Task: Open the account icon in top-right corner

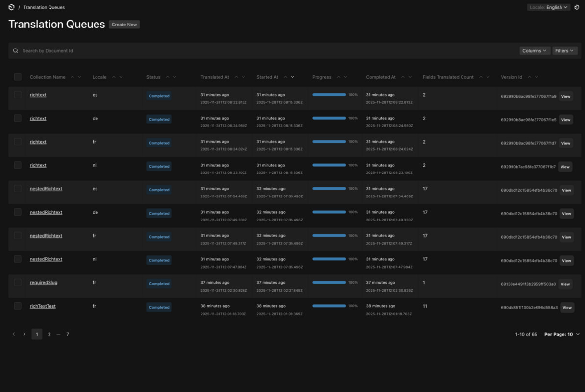Action: [577, 7]
